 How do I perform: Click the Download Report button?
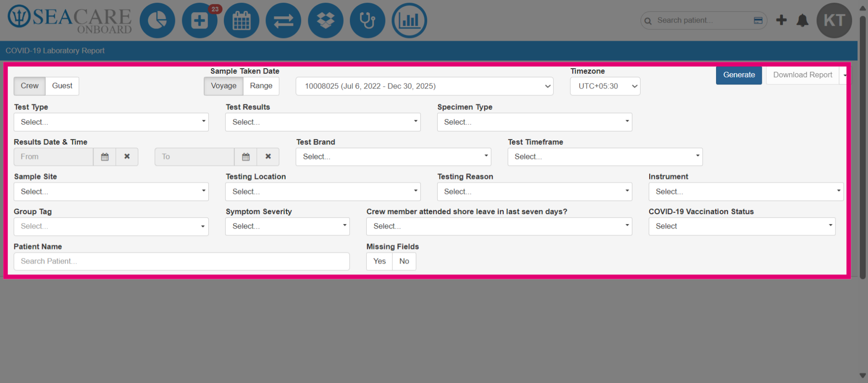(802, 75)
